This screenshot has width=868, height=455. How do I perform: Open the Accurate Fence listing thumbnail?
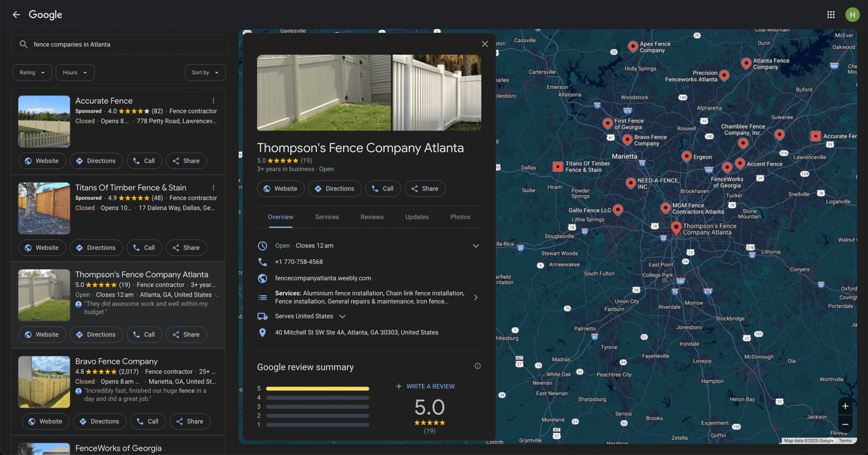[x=44, y=122]
